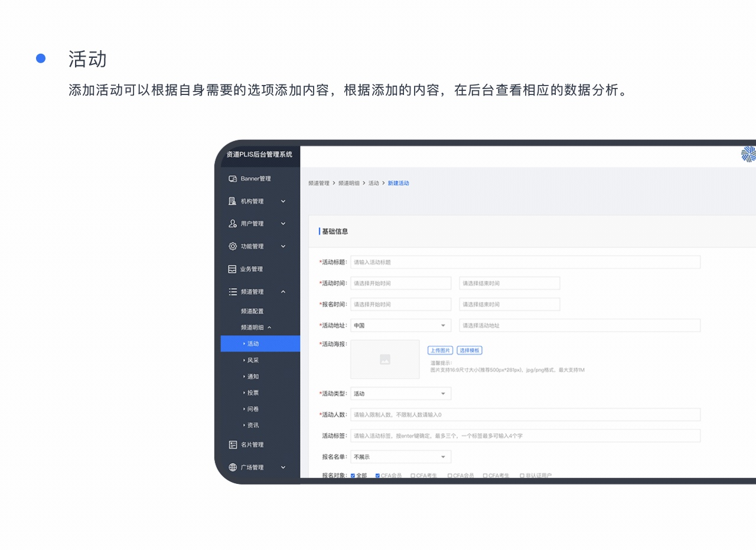Click the 用户管理 person icon
This screenshot has width=756, height=550.
point(233,224)
